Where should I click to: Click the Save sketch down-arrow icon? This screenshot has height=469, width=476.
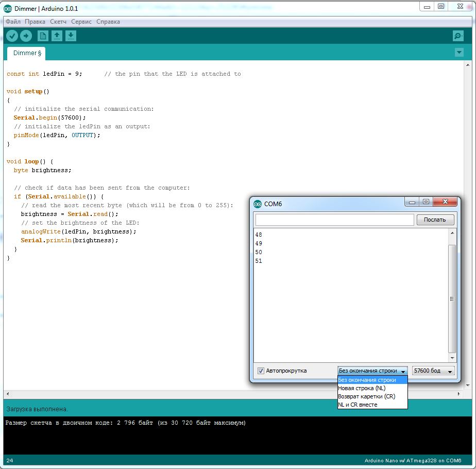point(71,36)
